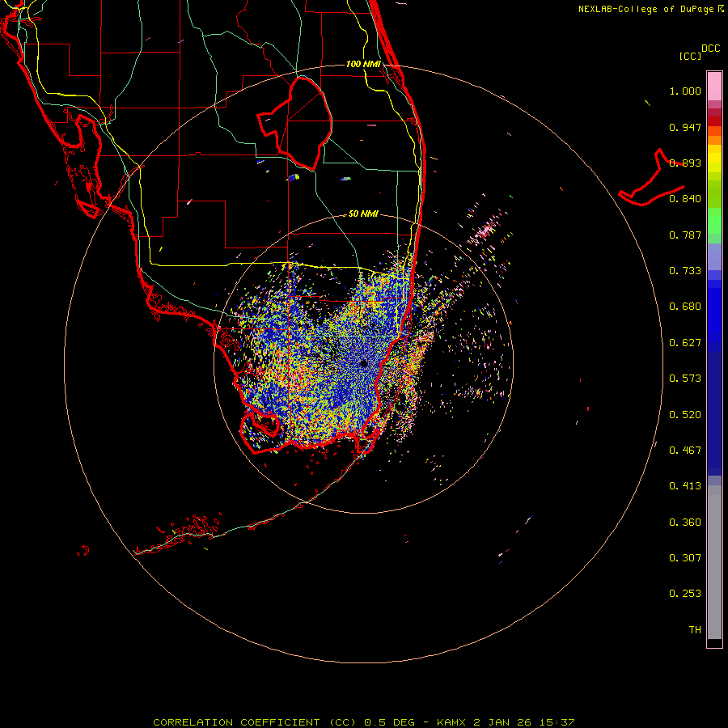Screen dimensions: 728x728
Task: Click the 0.627 color scale value
Action: (685, 343)
